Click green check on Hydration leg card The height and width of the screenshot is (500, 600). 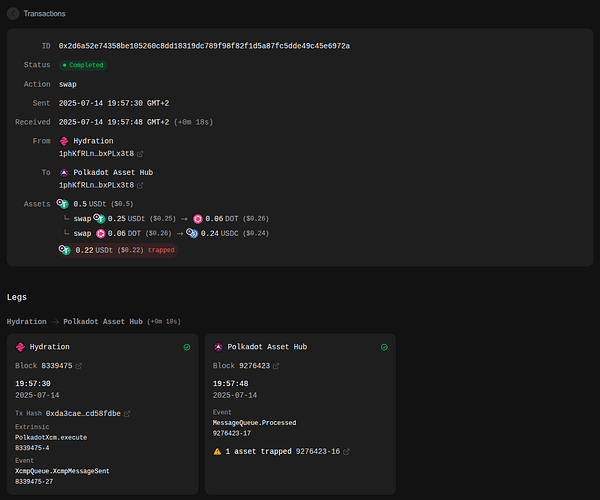[186, 347]
